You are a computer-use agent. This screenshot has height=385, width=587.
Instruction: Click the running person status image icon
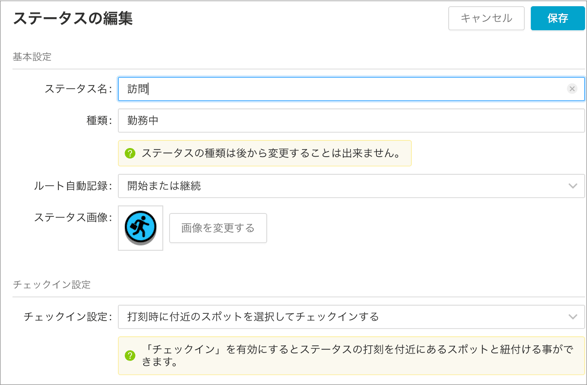coord(140,227)
